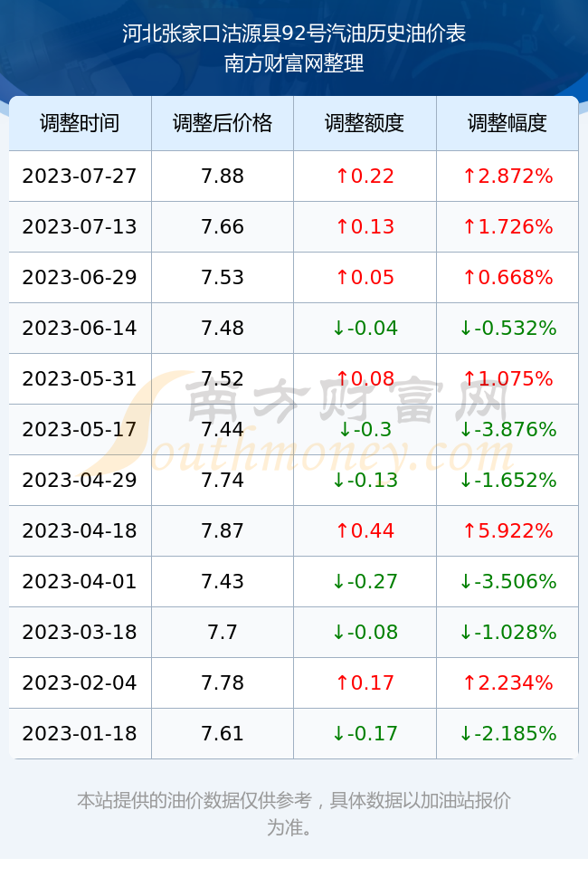Click the 调整额度 column header
Viewport: 588px width, 887px height.
(365, 123)
